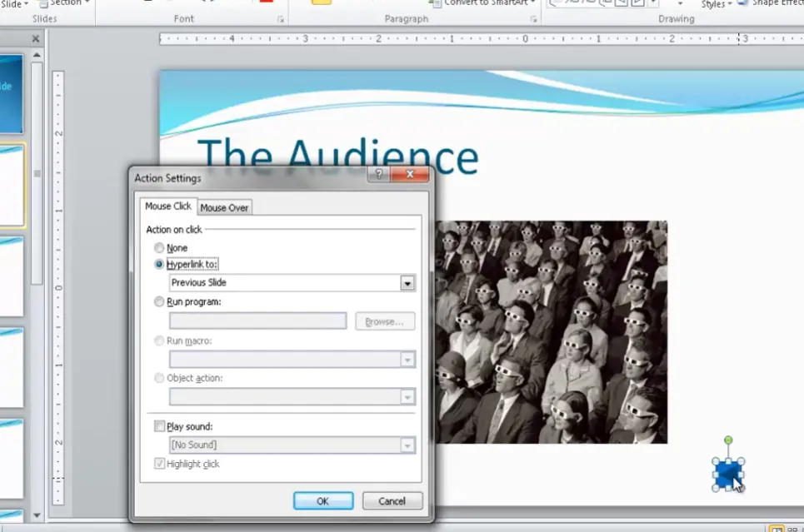Click the blue back action button shape
This screenshot has height=532, width=804.
click(x=727, y=474)
